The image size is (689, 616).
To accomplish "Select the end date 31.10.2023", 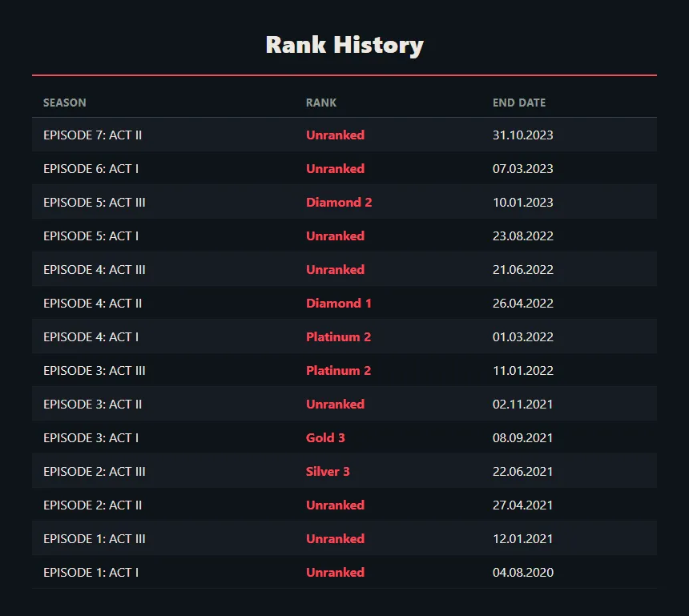I will (x=523, y=135).
